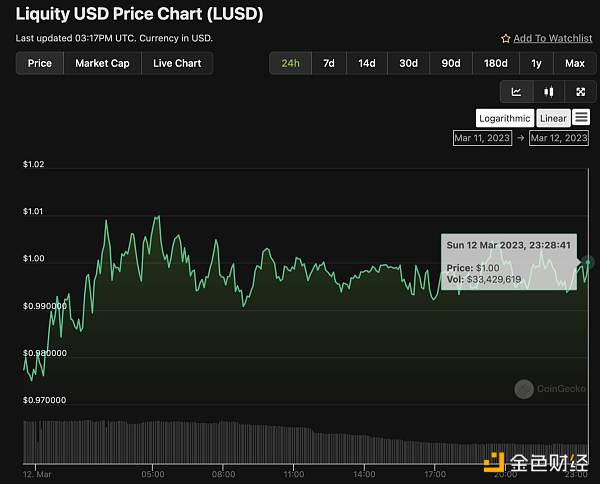Choose the 30d range button

[x=408, y=63]
